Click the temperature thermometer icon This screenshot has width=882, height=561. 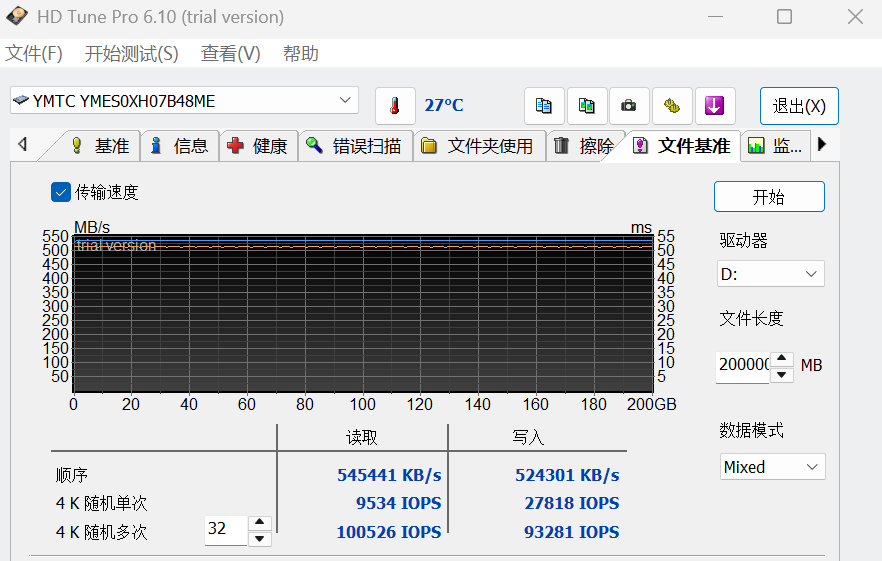pyautogui.click(x=395, y=106)
